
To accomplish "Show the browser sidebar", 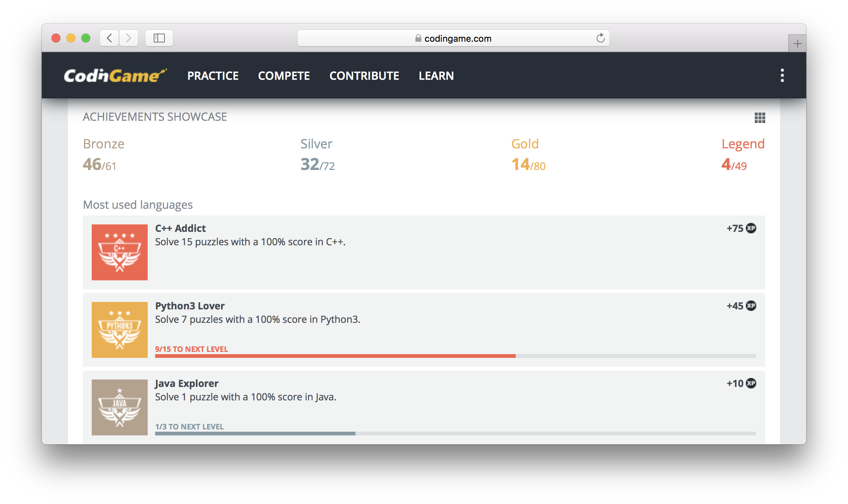I will coord(159,38).
